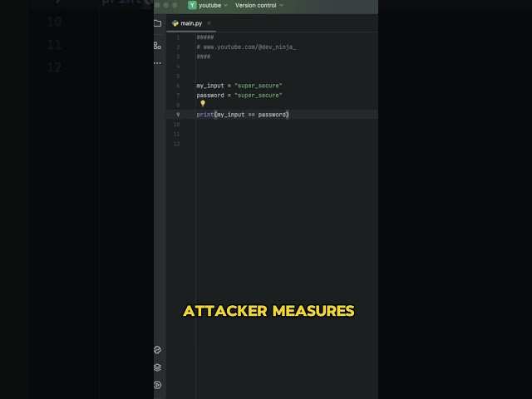This screenshot has height=399, width=532.
Task: Click the yellow lightbulb quick-fix icon
Action: pos(203,103)
